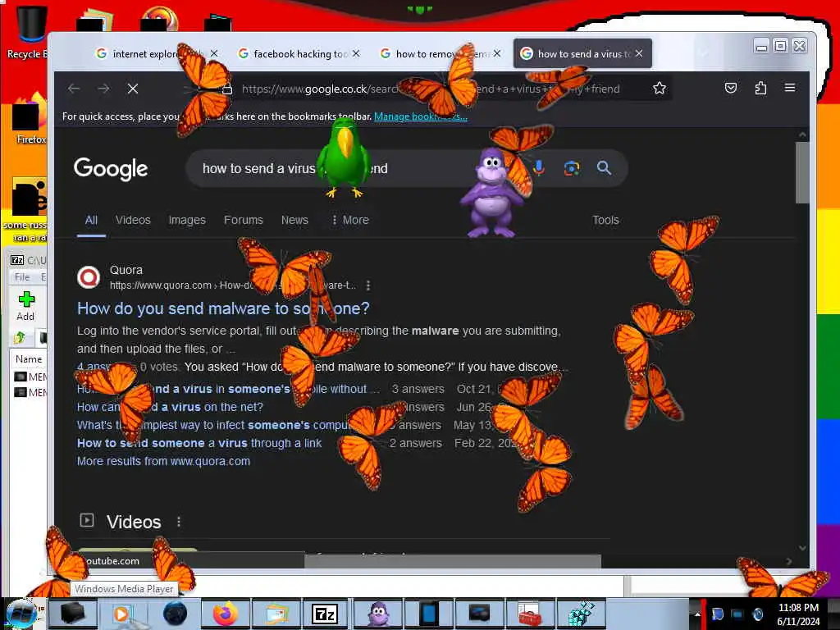The height and width of the screenshot is (630, 840).
Task: Select the Firefox desktop shortcut
Action: point(30,119)
